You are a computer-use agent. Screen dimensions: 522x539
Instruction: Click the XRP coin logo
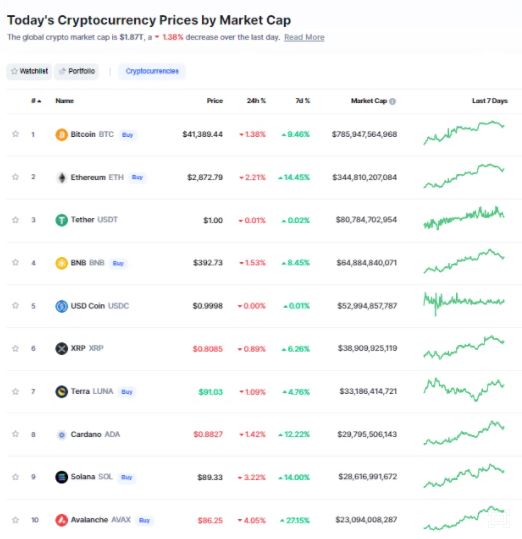62,349
